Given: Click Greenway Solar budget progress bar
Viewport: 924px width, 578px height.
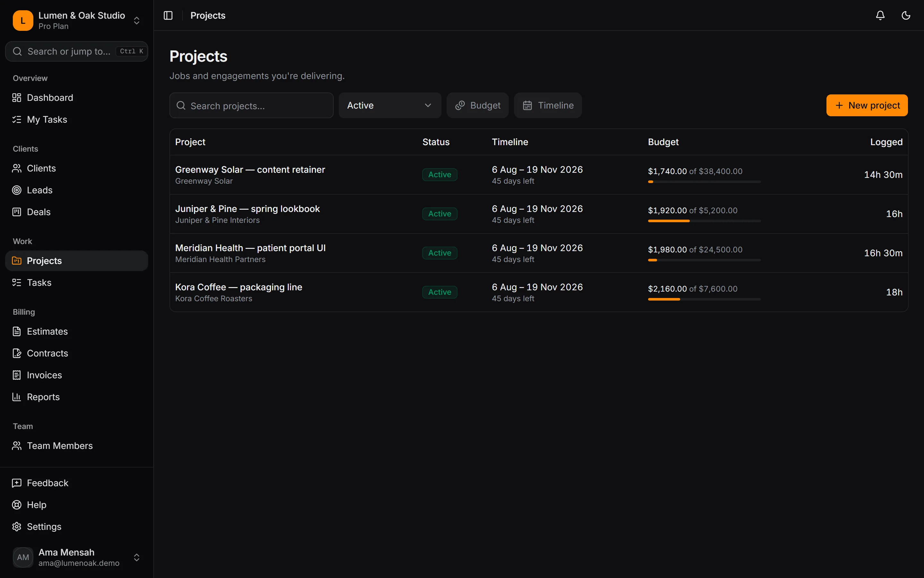Looking at the screenshot, I should (x=704, y=182).
